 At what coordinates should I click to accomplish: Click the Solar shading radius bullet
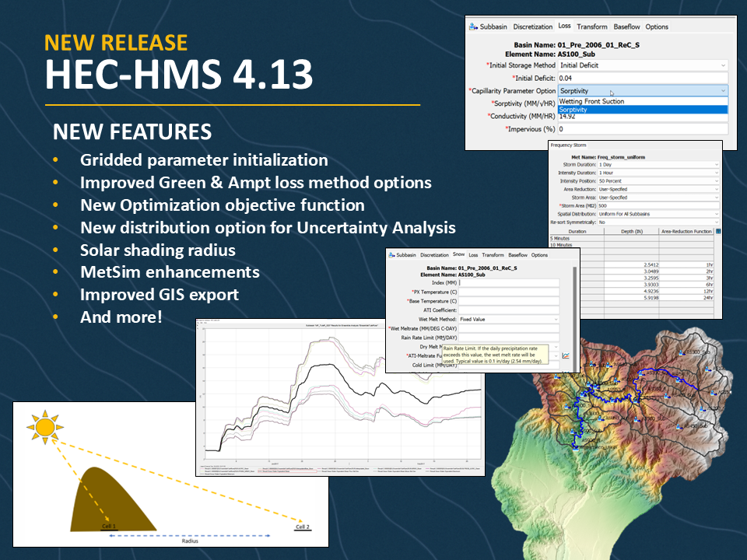(x=158, y=250)
